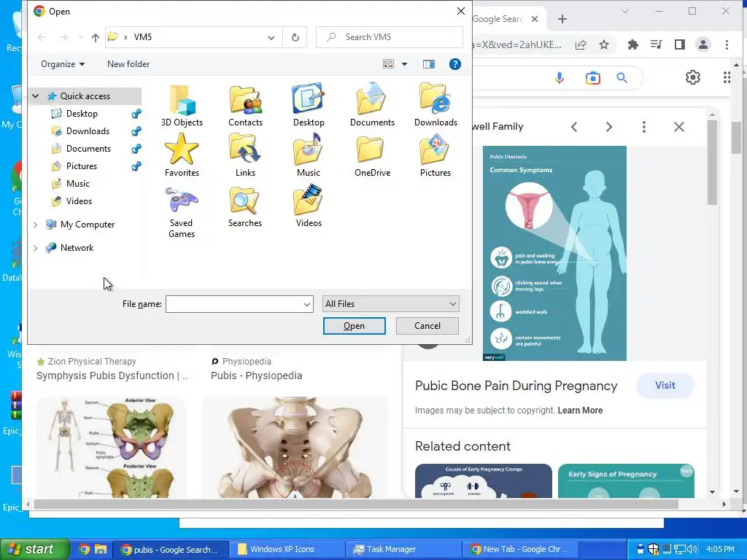
Task: Click the File name input field
Action: [234, 304]
